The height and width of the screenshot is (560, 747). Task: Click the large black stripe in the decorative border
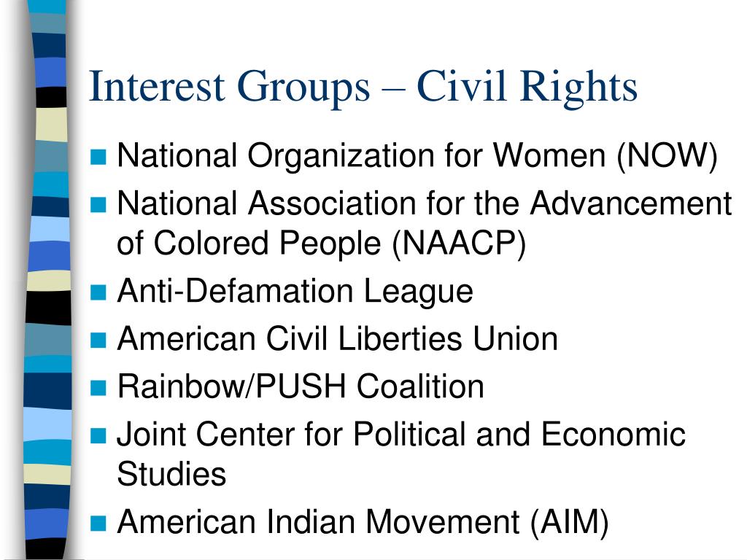point(48,308)
